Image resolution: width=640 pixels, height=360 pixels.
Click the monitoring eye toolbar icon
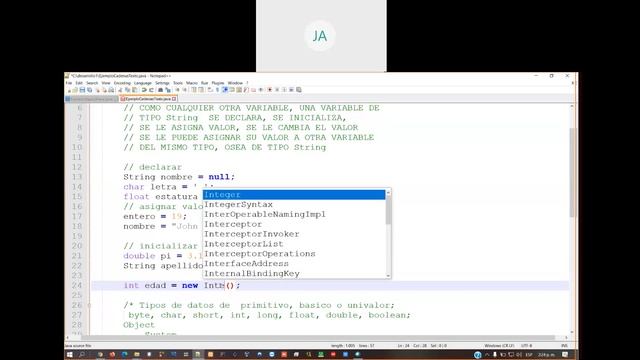[260, 90]
